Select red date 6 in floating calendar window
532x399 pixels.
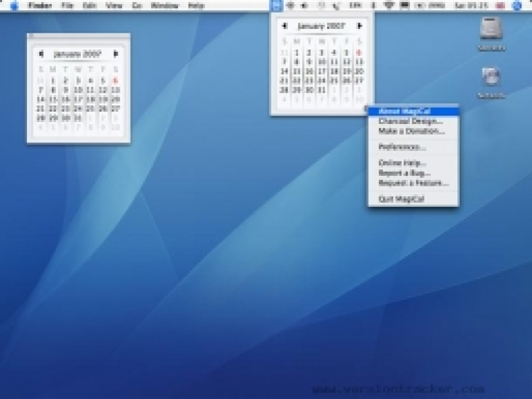point(116,81)
